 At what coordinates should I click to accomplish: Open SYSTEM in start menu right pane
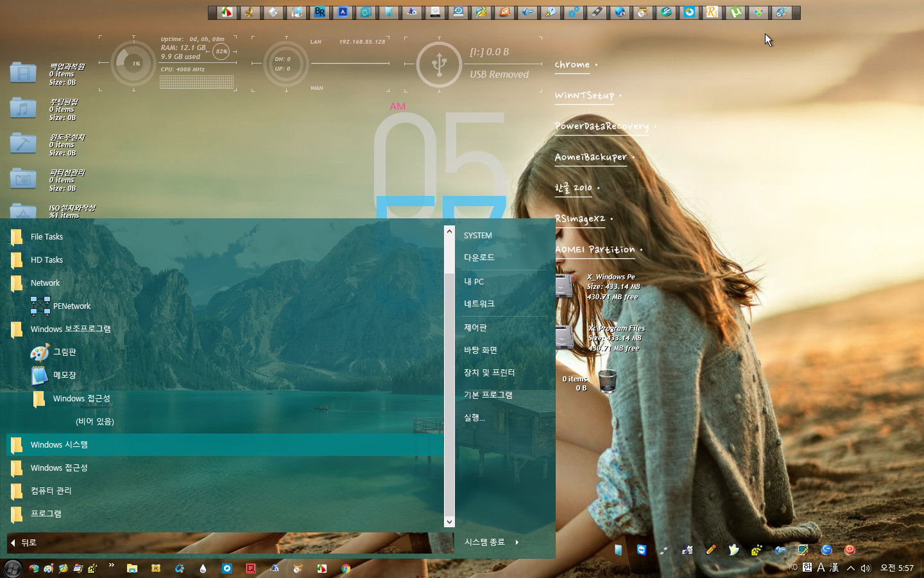(x=478, y=236)
